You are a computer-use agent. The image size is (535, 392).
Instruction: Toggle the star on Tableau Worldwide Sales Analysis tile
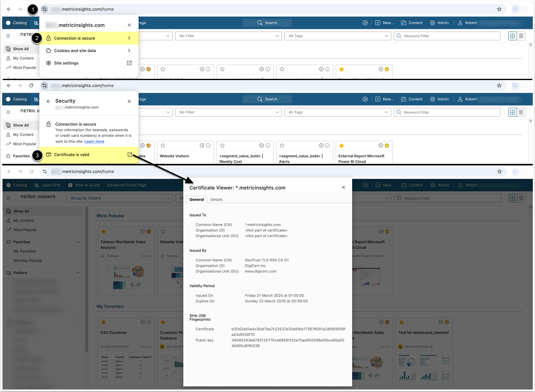(104, 232)
